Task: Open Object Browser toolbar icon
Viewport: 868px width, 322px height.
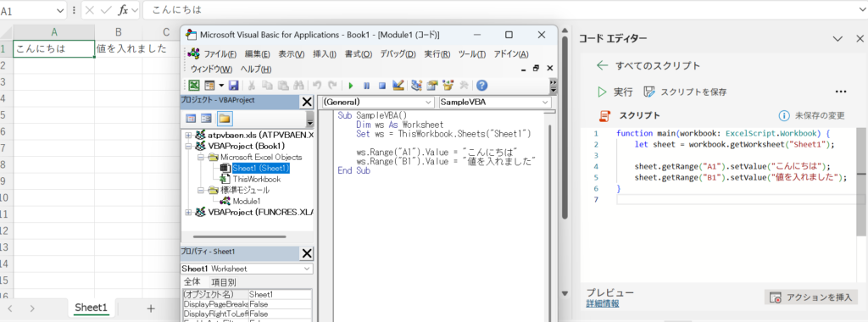Action: coord(448,86)
